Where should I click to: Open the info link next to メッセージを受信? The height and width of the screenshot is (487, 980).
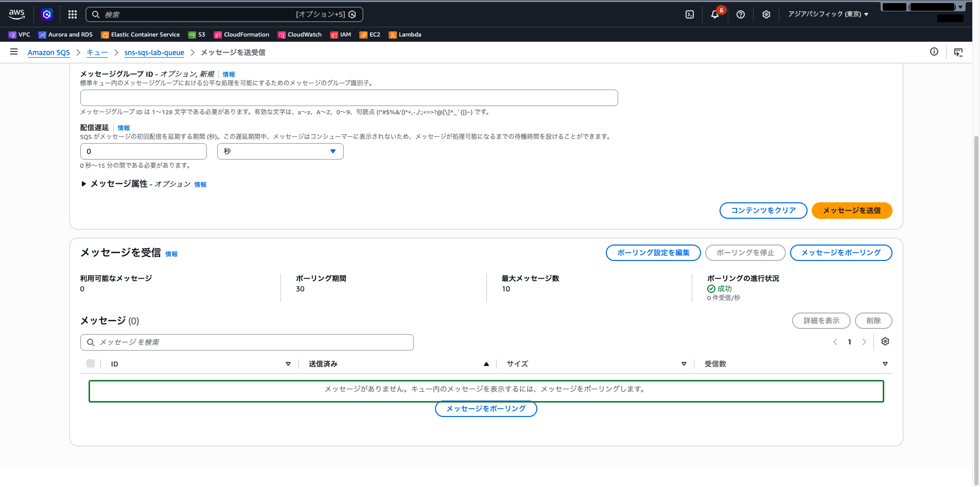click(171, 254)
